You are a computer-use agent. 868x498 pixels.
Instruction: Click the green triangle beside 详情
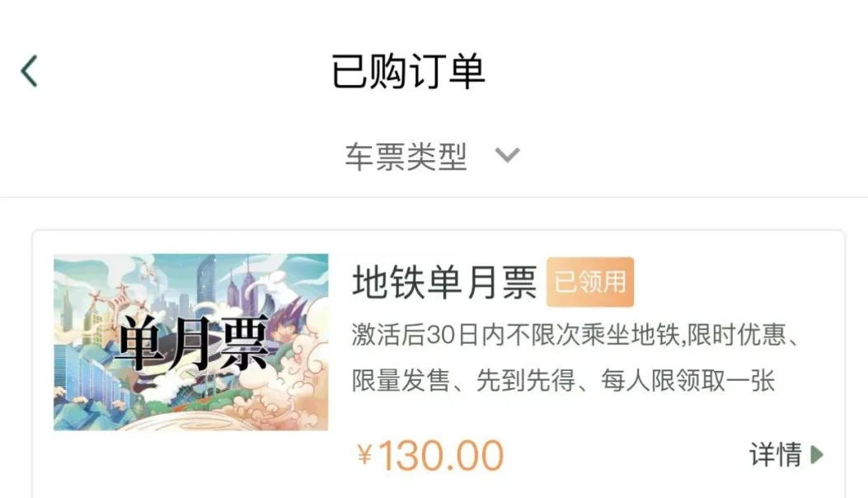[x=817, y=454]
